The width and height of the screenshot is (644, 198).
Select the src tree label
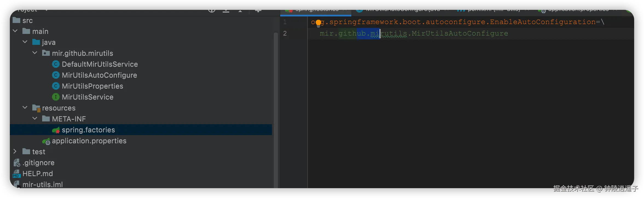[x=28, y=21]
